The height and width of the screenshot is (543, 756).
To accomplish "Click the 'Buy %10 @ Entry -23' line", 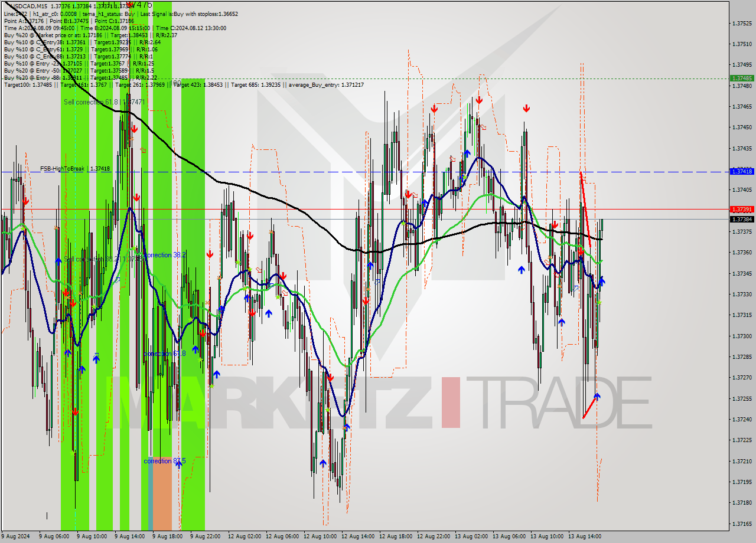I will [79, 63].
